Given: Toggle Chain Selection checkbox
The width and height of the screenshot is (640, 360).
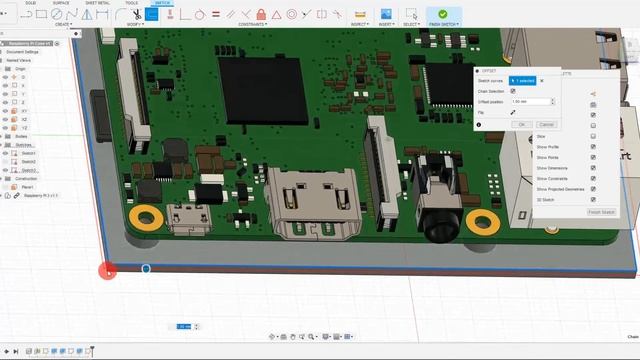Looking at the screenshot, I should coord(513,91).
